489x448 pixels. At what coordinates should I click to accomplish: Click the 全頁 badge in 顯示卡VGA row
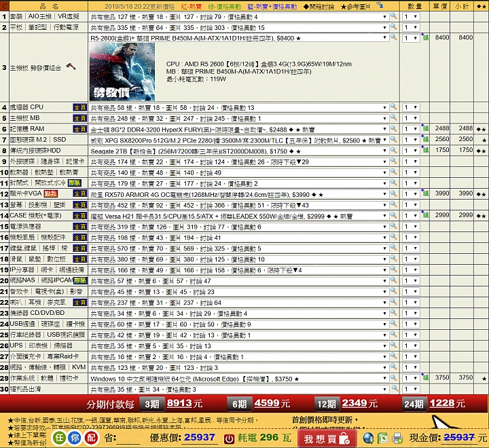tap(80, 193)
